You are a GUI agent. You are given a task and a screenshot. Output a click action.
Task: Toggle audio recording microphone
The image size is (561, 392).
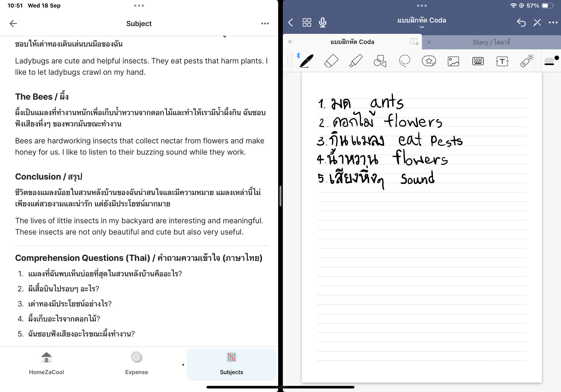pyautogui.click(x=323, y=23)
